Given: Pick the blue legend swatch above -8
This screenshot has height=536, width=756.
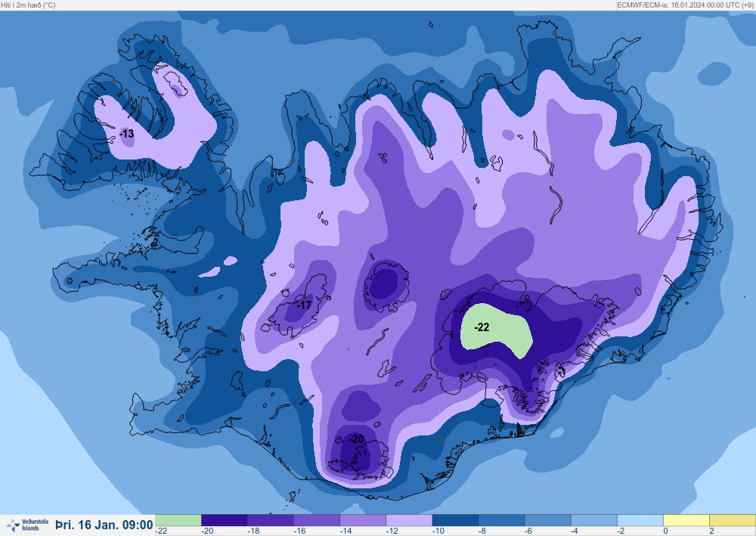Looking at the screenshot, I should 502,520.
